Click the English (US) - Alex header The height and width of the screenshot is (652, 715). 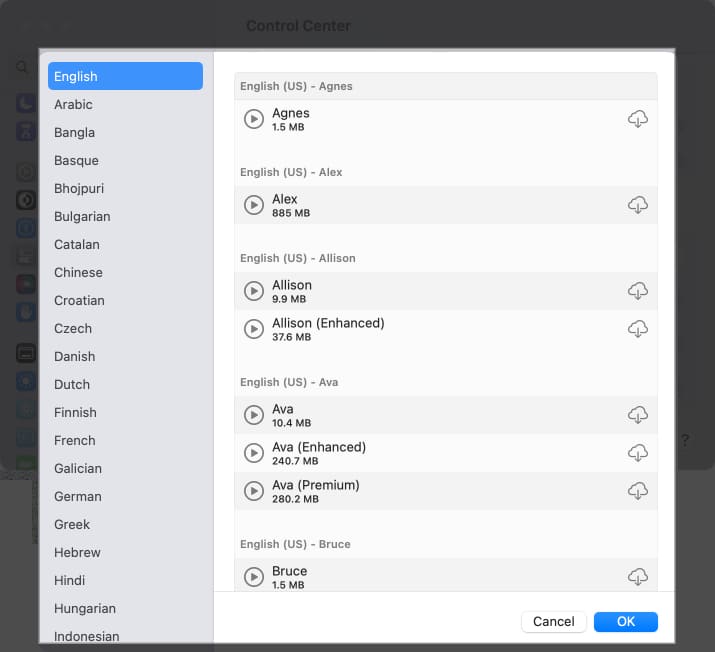pyautogui.click(x=291, y=172)
